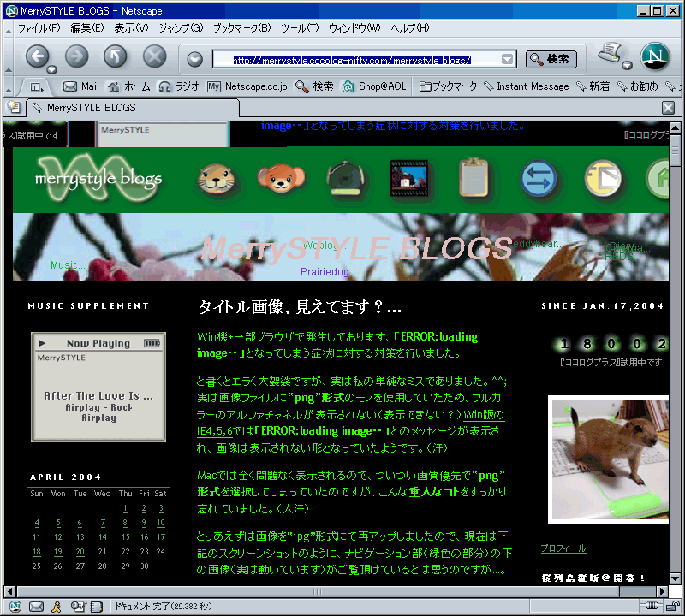The image size is (685, 616).
Task: Open Instant Message from the personal toolbar
Action: click(x=527, y=86)
